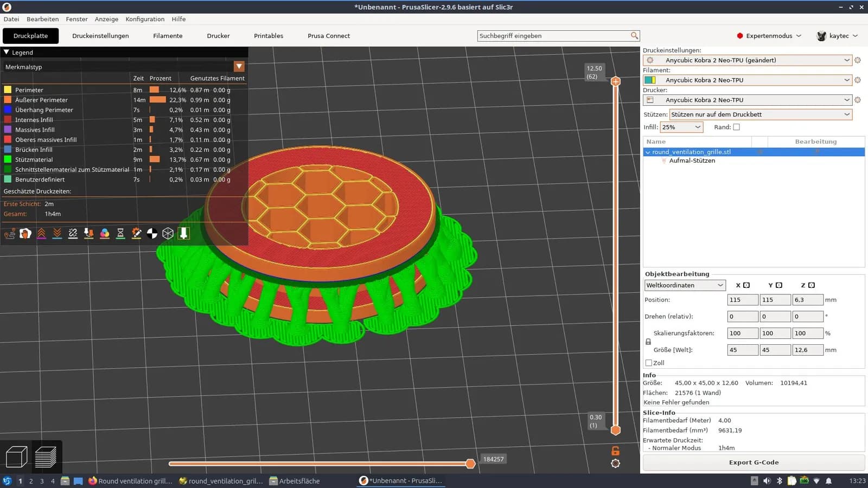Toggle color changes CMY circles icon

(x=105, y=234)
